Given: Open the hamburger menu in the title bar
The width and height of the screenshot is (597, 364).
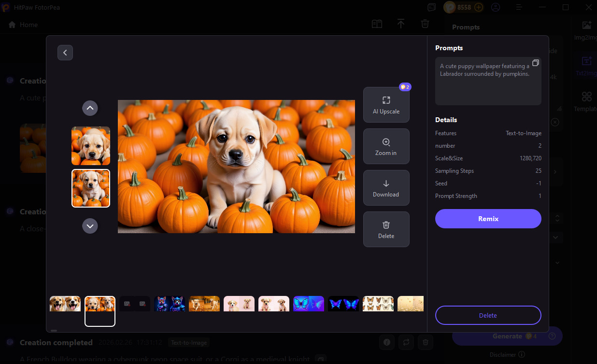Looking at the screenshot, I should 518,7.
